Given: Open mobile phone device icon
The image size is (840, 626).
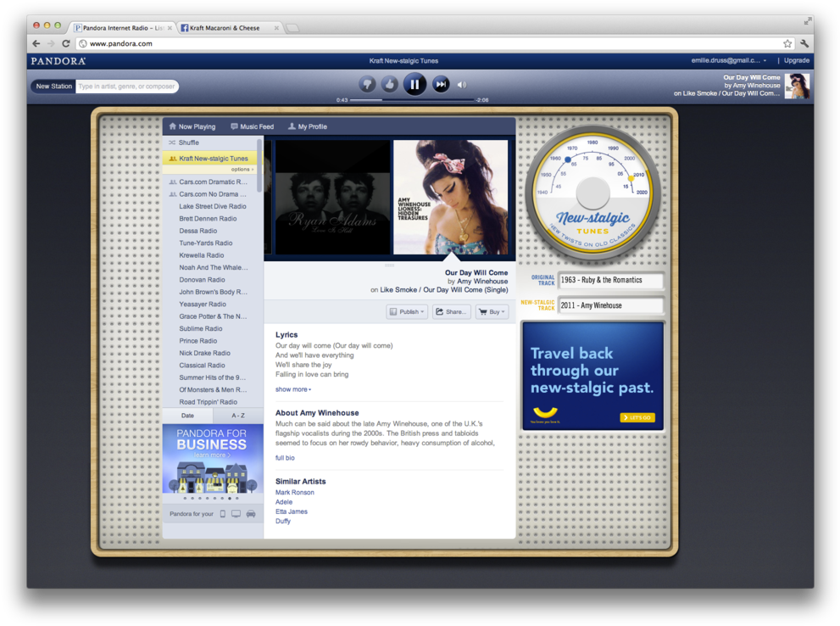Looking at the screenshot, I should click(x=223, y=513).
